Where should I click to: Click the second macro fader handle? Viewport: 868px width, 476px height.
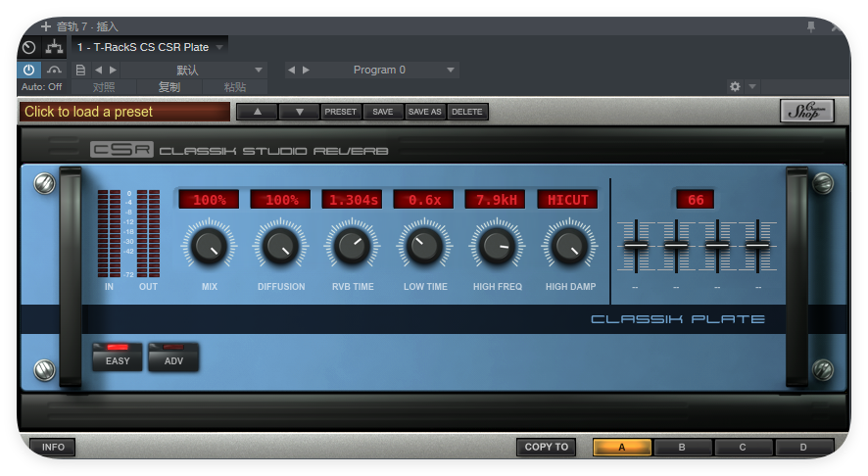(676, 245)
